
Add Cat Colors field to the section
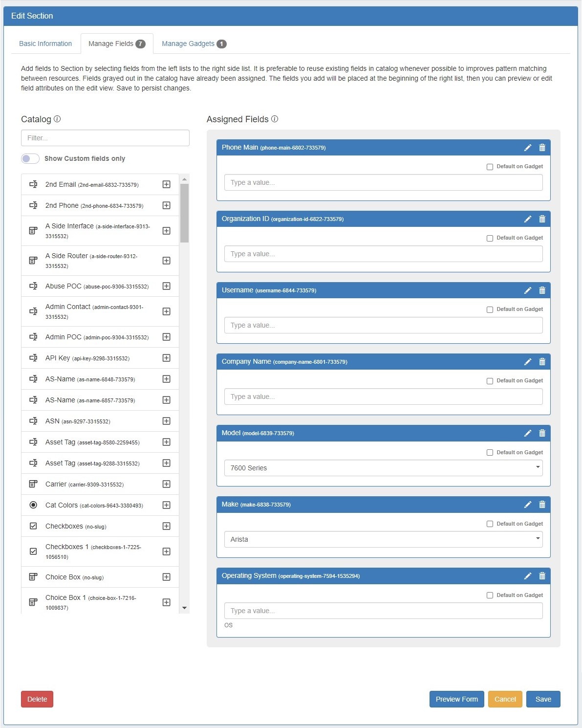click(166, 505)
